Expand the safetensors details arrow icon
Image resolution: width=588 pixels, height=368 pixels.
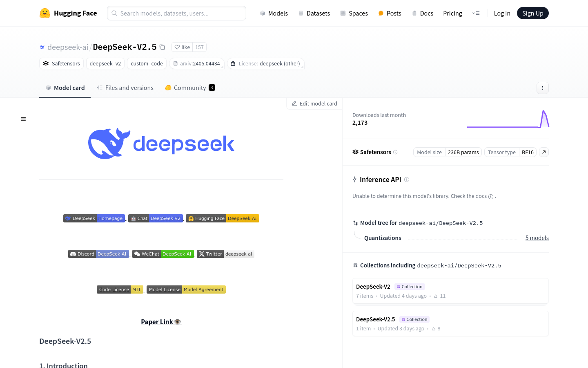point(544,152)
